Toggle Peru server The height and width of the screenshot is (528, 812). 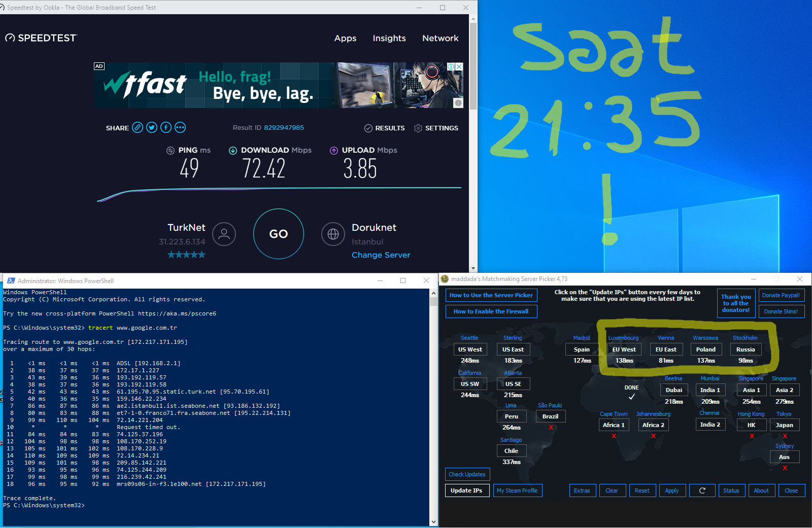pos(512,416)
